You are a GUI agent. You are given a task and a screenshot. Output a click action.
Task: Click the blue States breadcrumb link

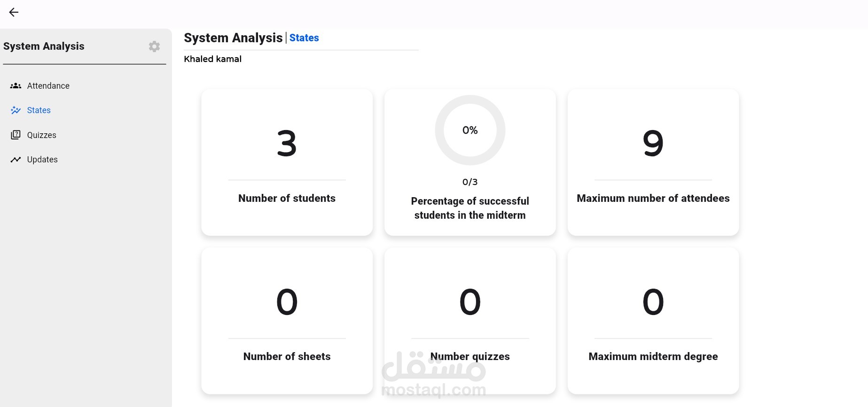[304, 38]
